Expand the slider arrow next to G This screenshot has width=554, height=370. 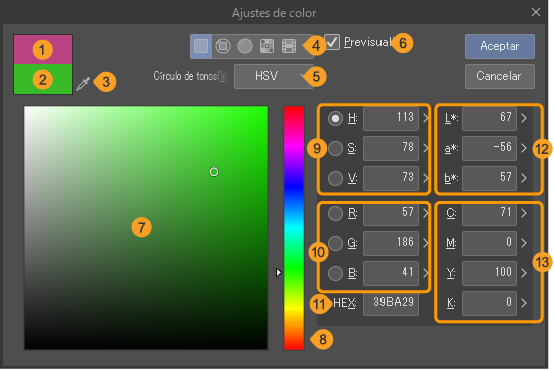pos(425,243)
